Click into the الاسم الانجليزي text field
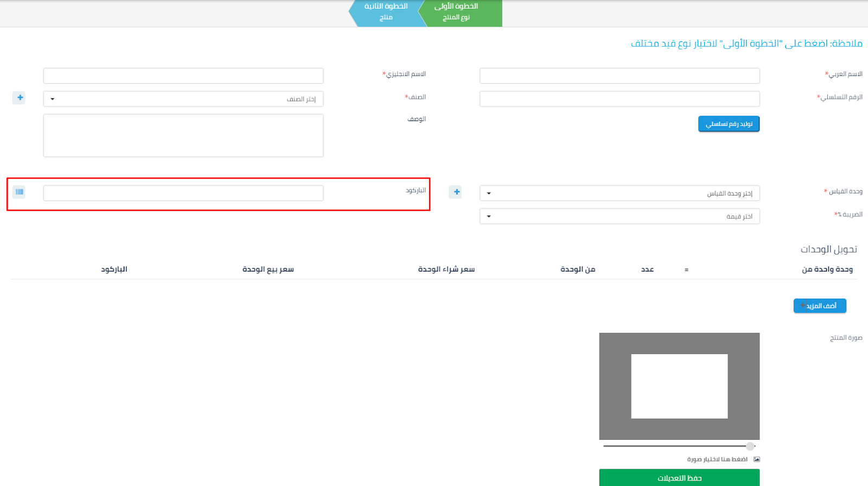The width and height of the screenshot is (868, 486). tap(183, 75)
